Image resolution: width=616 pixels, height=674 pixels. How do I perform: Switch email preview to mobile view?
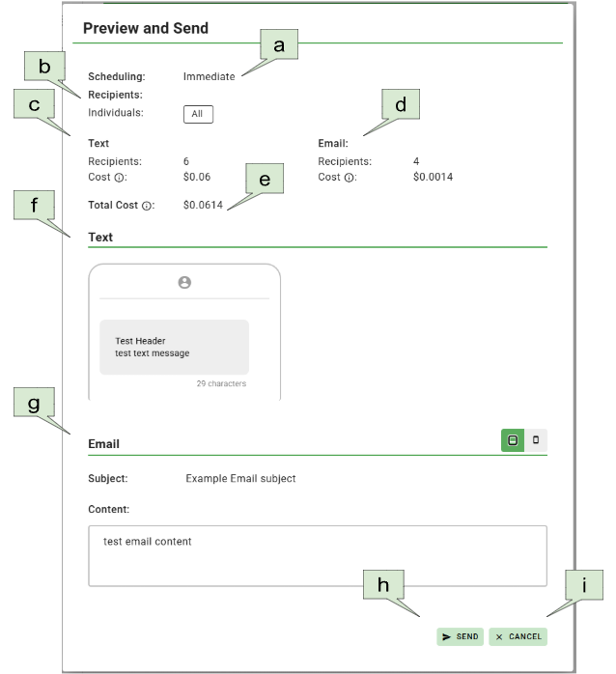(x=536, y=440)
